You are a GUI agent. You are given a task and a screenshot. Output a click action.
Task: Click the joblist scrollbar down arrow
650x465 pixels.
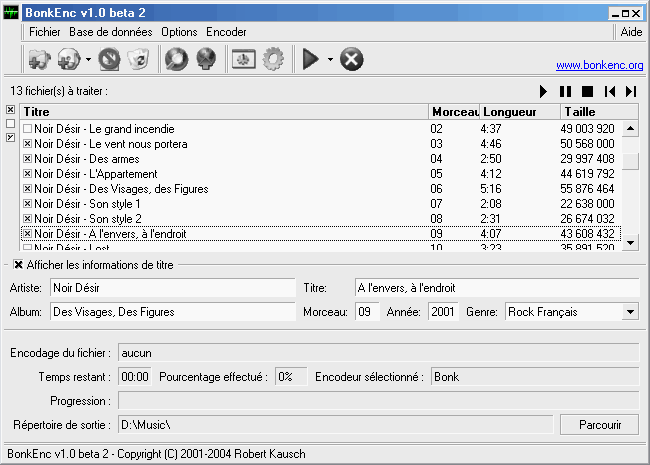(x=631, y=243)
